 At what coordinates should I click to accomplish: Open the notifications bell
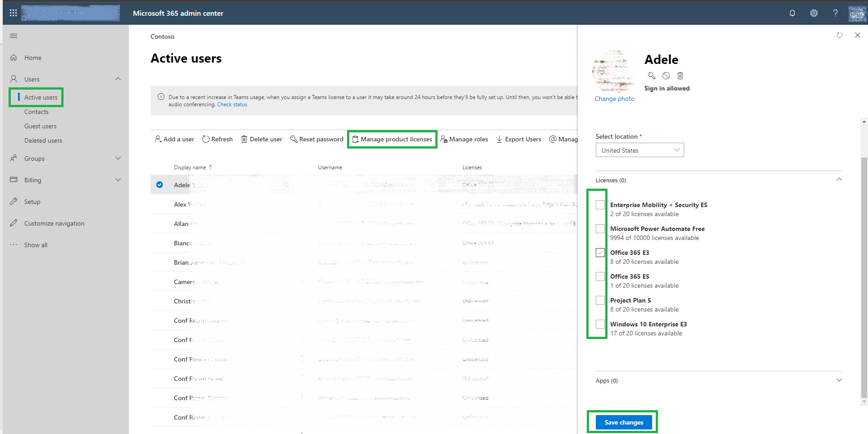click(792, 13)
